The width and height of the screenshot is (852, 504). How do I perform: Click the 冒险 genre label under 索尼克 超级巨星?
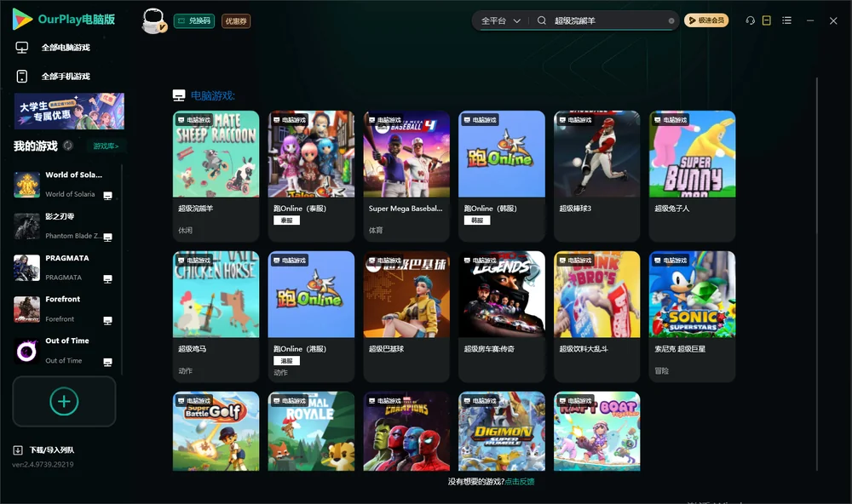click(x=661, y=371)
